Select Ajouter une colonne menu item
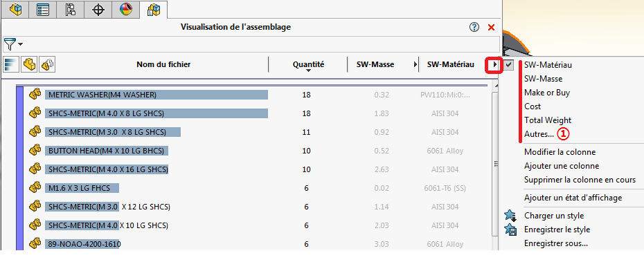The width and height of the screenshot is (644, 262). tap(562, 166)
